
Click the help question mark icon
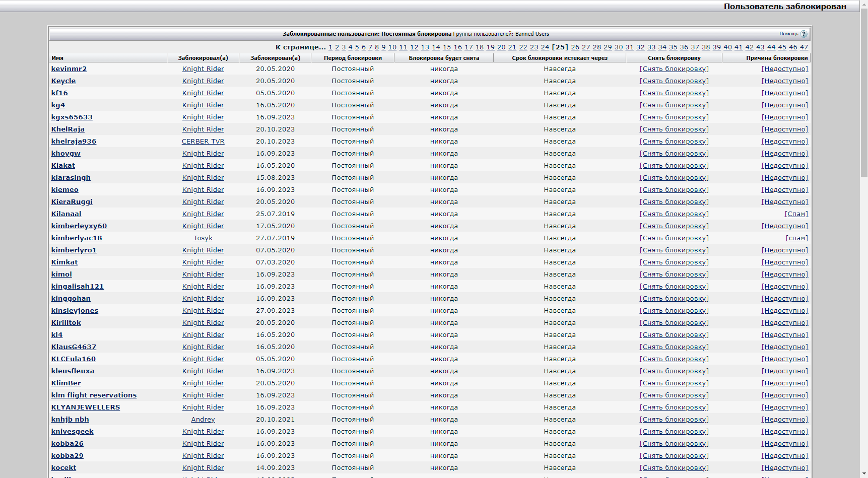pos(804,34)
